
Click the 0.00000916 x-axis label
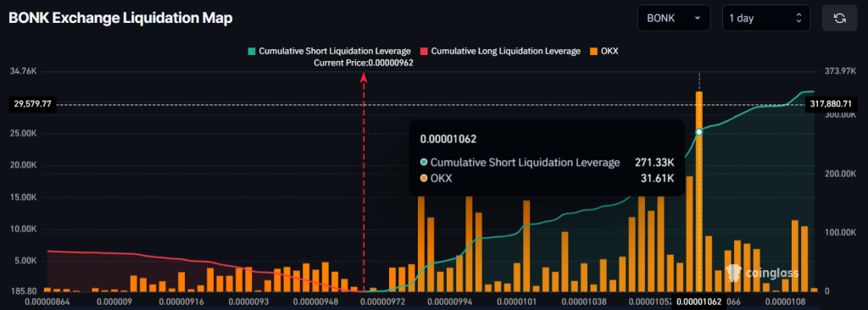click(181, 302)
